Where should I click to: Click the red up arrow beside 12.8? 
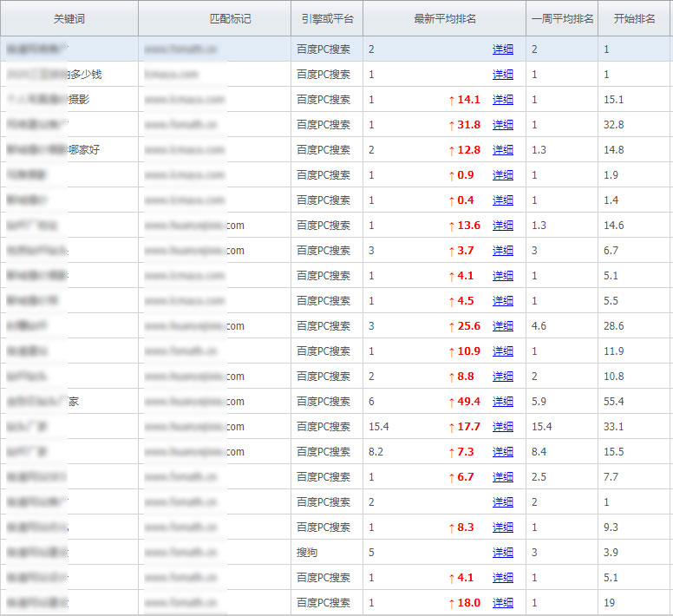(x=451, y=150)
